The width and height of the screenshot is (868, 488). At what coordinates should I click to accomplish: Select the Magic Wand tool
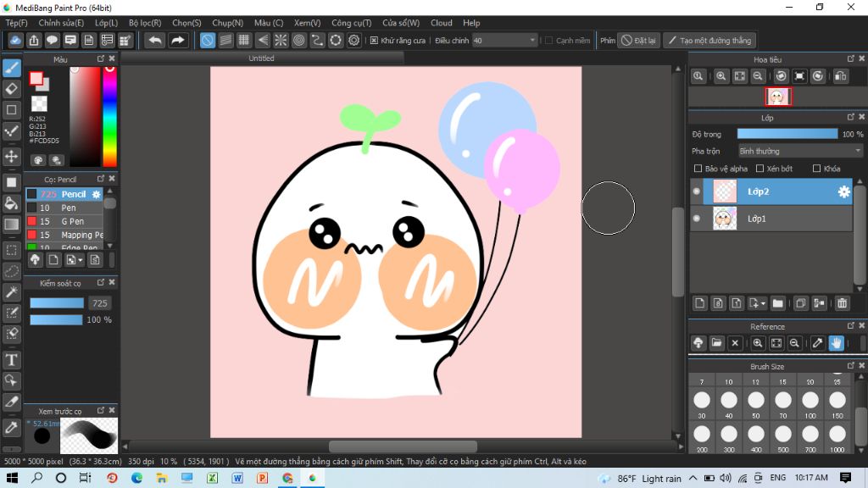(x=12, y=292)
